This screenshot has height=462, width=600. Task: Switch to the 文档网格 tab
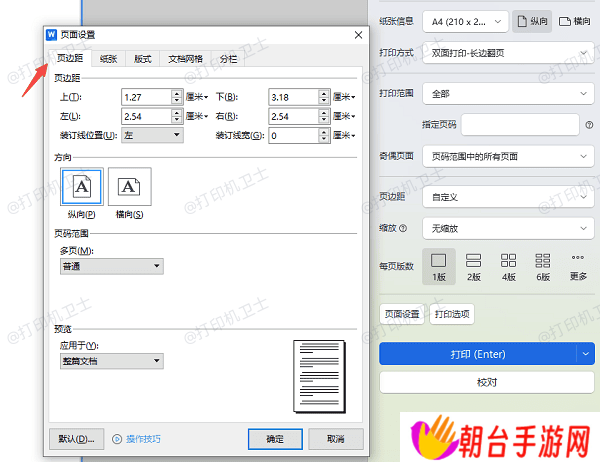[185, 59]
